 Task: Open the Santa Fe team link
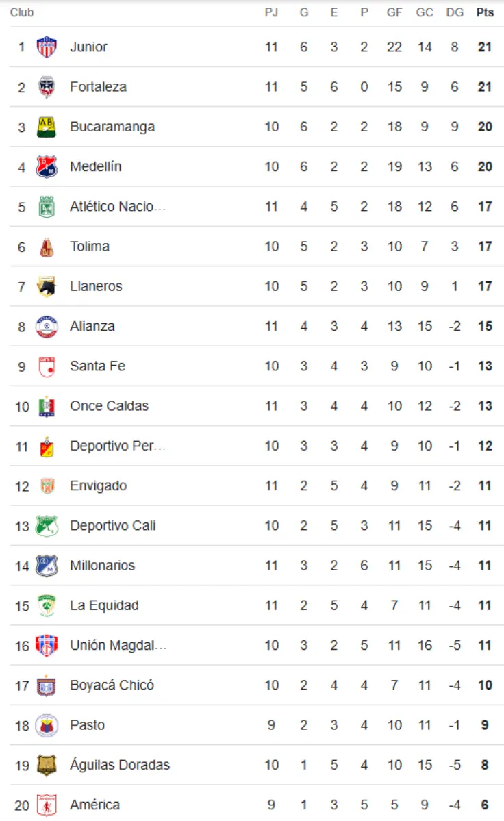97,366
